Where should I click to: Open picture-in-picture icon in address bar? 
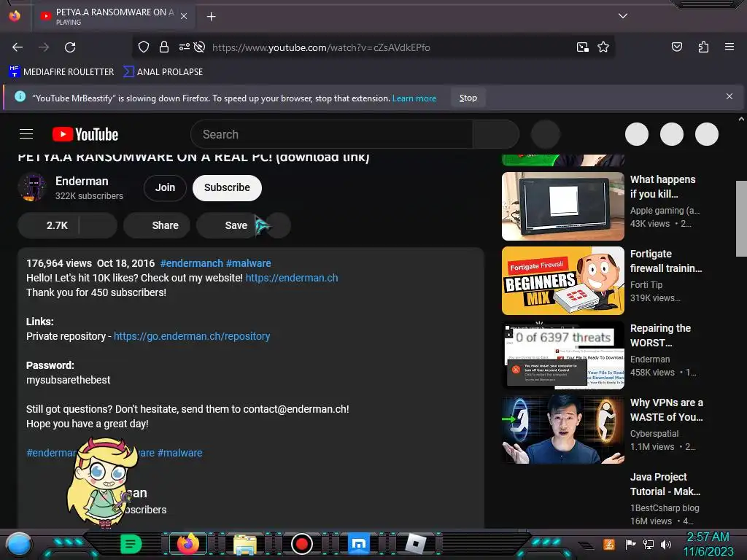pyautogui.click(x=583, y=47)
